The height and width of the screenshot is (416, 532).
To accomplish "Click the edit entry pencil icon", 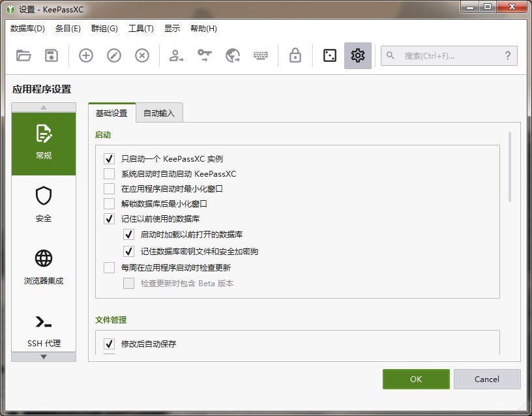I will [114, 55].
